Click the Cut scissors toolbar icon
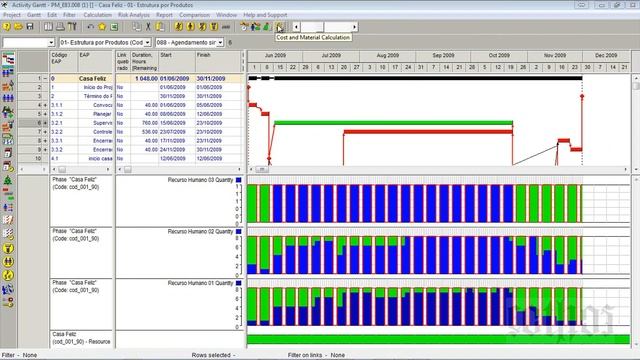Image resolution: width=640 pixels, height=360 pixels. coord(148,27)
